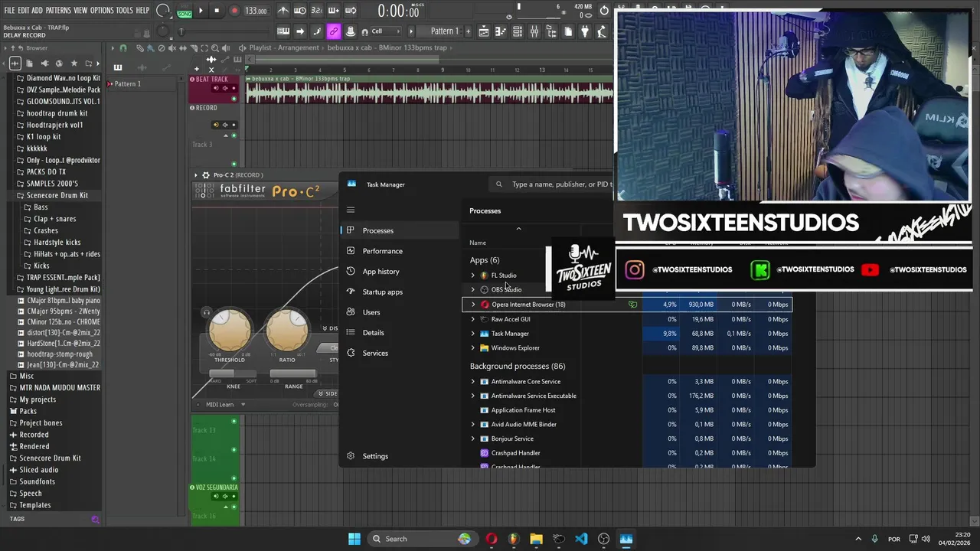
Task: Open the VIEW menu
Action: point(80,11)
